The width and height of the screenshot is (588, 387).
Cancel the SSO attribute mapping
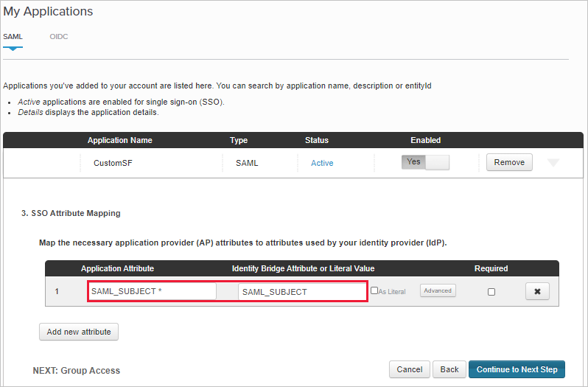pyautogui.click(x=409, y=369)
